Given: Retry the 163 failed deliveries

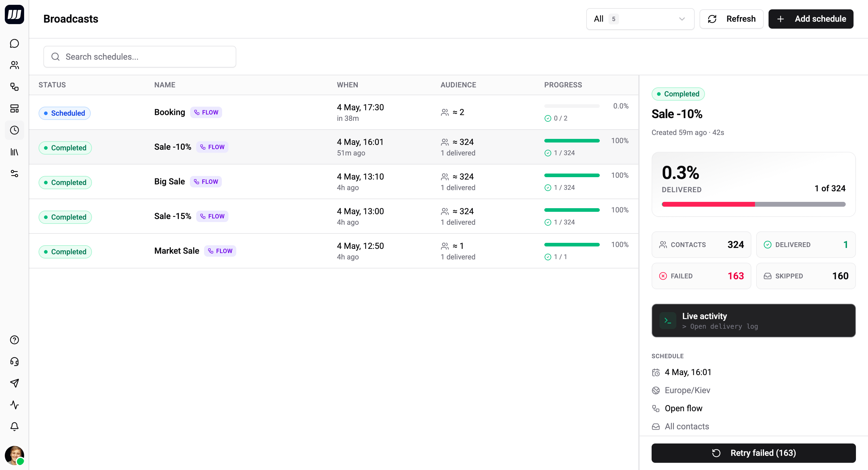Looking at the screenshot, I should 753,453.
